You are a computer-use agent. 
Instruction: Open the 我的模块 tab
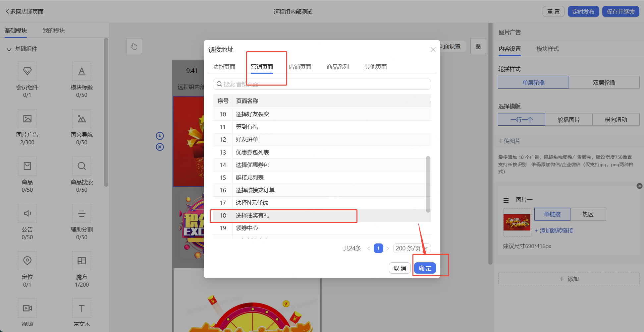coord(54,31)
